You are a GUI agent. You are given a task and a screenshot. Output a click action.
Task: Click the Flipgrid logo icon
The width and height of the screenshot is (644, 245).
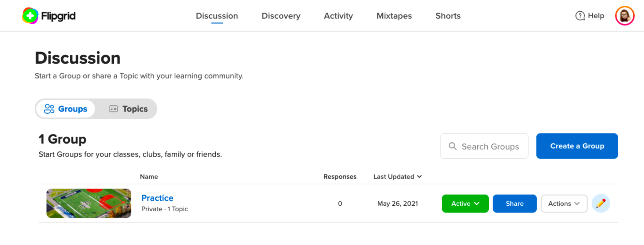point(30,16)
